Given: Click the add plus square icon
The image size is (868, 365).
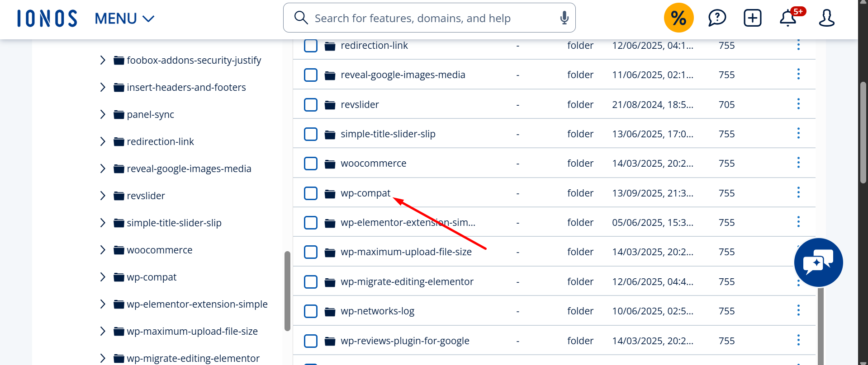Looking at the screenshot, I should pyautogui.click(x=753, y=18).
